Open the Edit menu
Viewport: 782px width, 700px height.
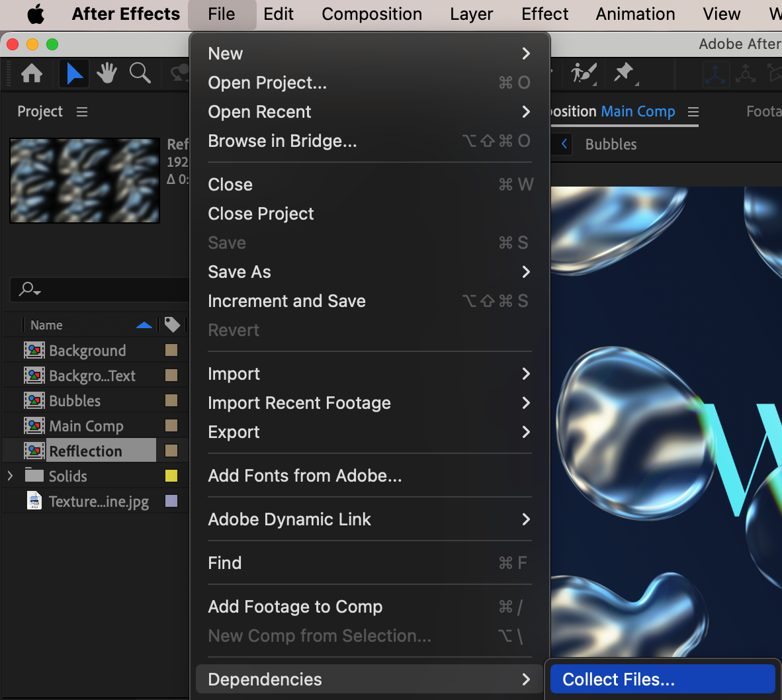279,15
